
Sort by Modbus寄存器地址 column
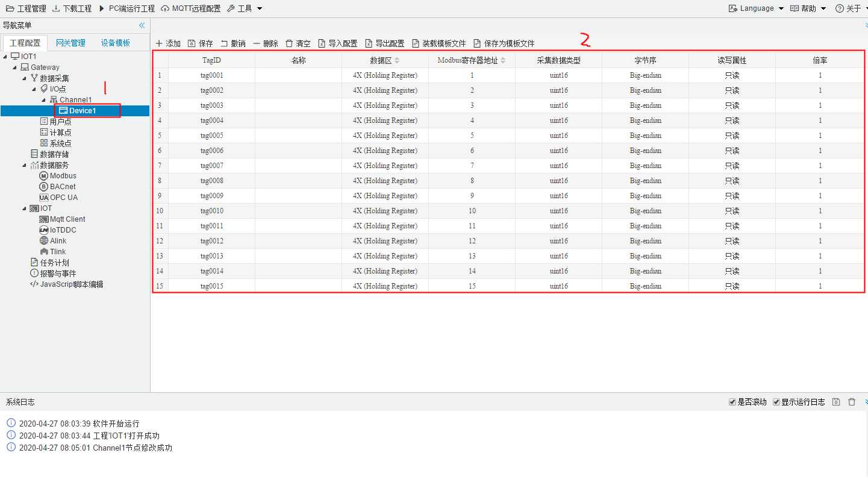(x=503, y=60)
